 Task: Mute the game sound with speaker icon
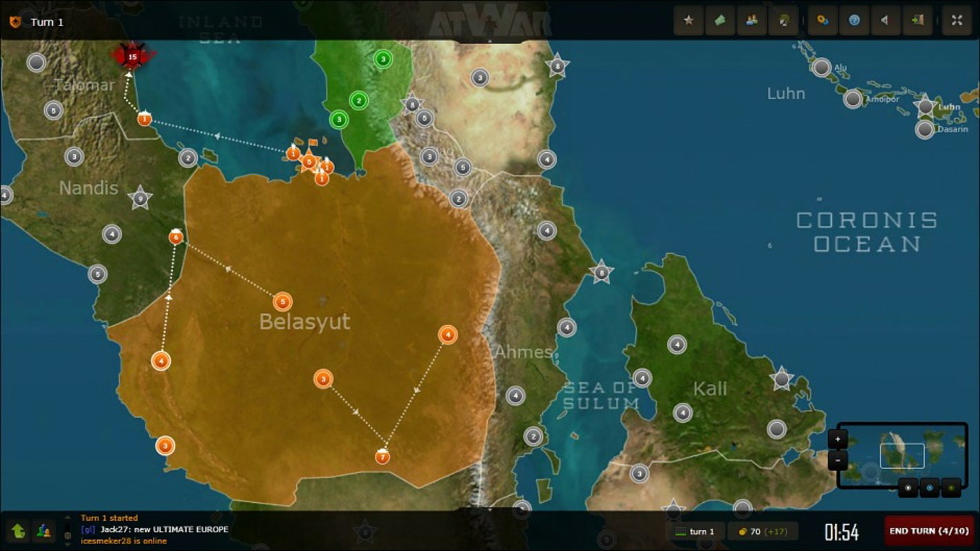[886, 20]
